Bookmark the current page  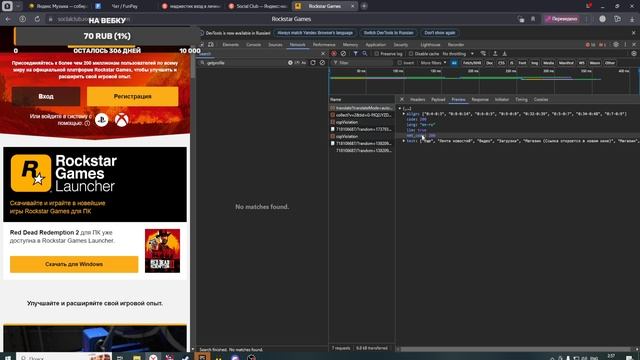(x=533, y=19)
